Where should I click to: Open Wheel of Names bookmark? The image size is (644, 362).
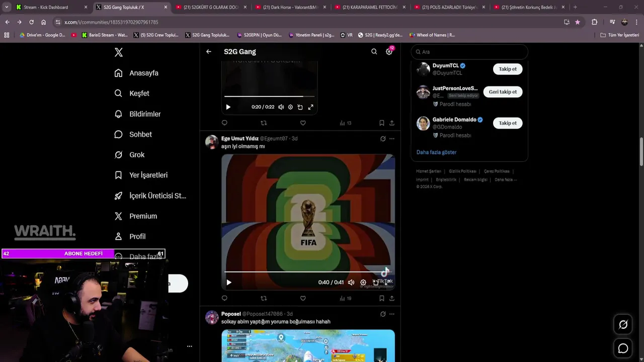click(432, 35)
